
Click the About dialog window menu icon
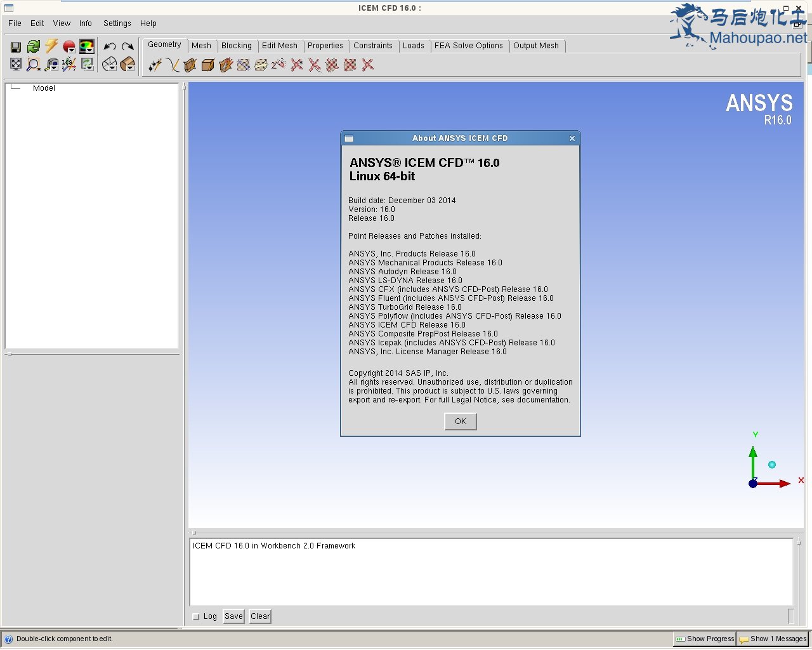(349, 138)
